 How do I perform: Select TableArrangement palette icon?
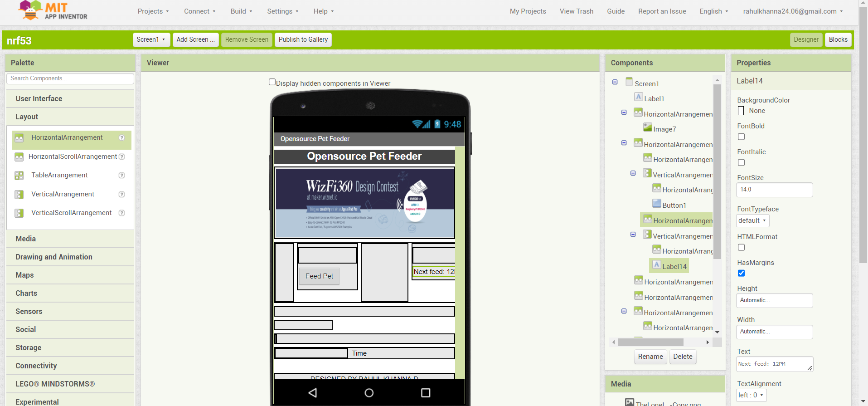pyautogui.click(x=19, y=176)
